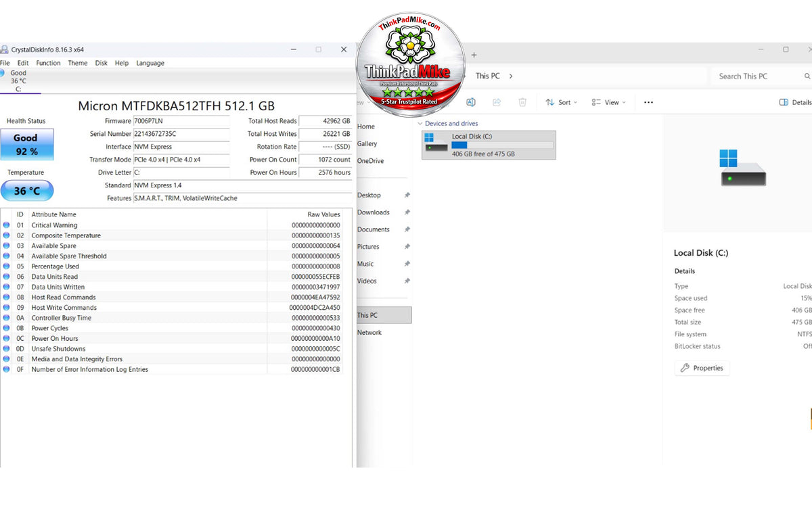Click the CrystalDiskInfo app icon in title bar
This screenshot has width=812, height=510.
pyautogui.click(x=4, y=49)
